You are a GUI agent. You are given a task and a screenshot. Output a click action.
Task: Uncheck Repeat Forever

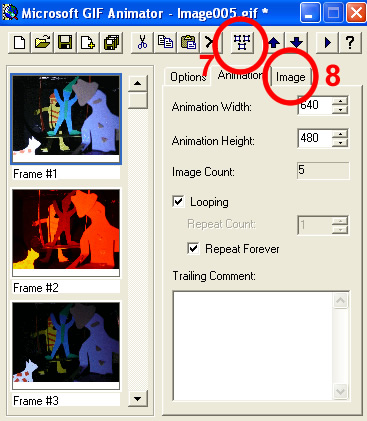click(x=194, y=248)
